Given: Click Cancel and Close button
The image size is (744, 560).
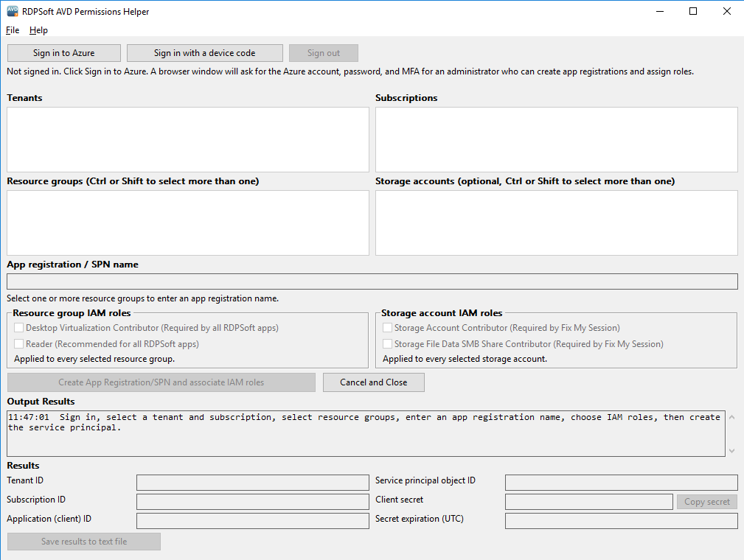Looking at the screenshot, I should pyautogui.click(x=373, y=382).
